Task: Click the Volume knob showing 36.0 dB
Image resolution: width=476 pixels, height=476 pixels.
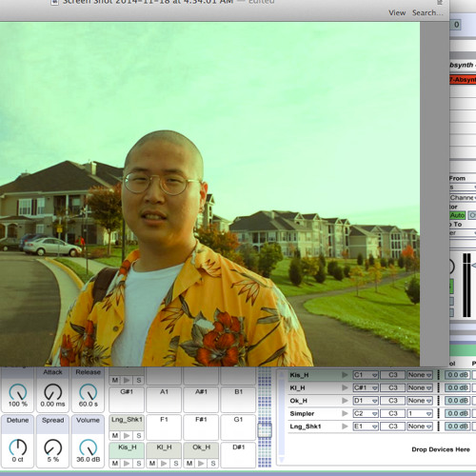Action: (x=88, y=447)
